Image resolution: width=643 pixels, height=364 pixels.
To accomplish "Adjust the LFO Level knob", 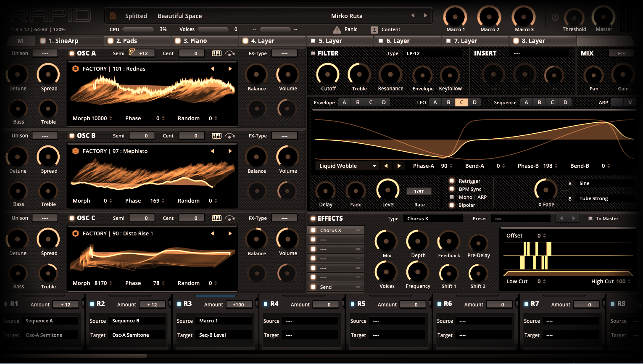I will [x=388, y=190].
